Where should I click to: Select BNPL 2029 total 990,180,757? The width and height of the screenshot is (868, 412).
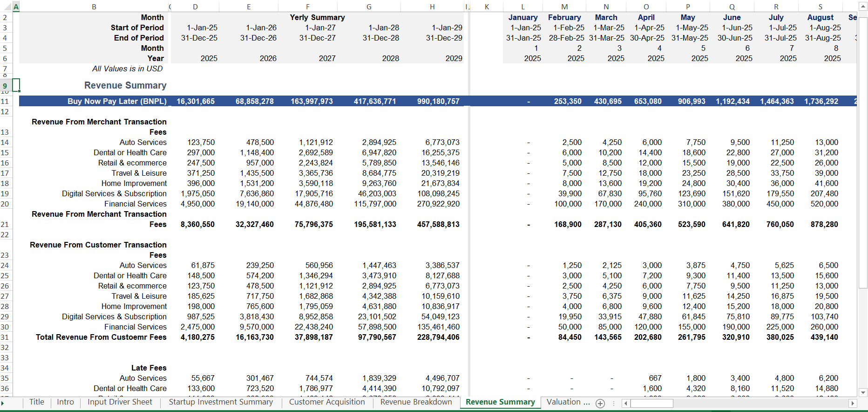[x=438, y=101]
